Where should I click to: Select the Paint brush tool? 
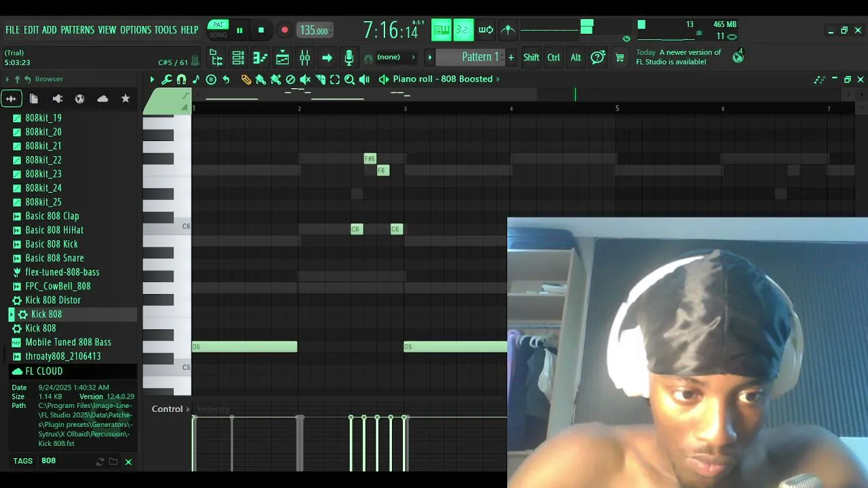(261, 79)
